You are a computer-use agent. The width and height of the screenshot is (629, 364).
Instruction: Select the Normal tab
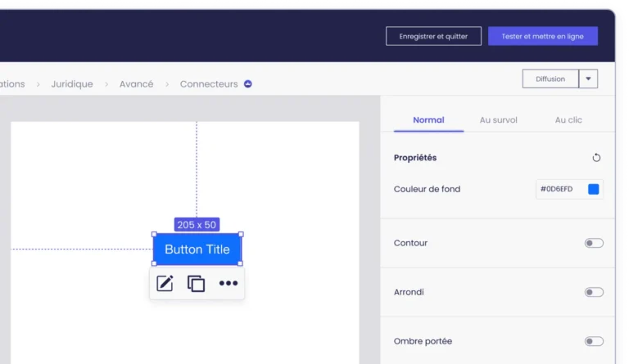428,119
